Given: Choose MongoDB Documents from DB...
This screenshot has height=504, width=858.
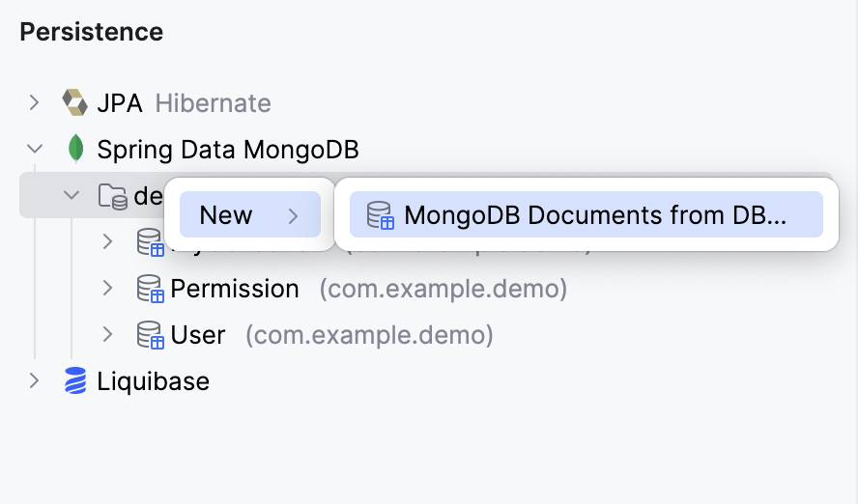Looking at the screenshot, I should pos(594,215).
